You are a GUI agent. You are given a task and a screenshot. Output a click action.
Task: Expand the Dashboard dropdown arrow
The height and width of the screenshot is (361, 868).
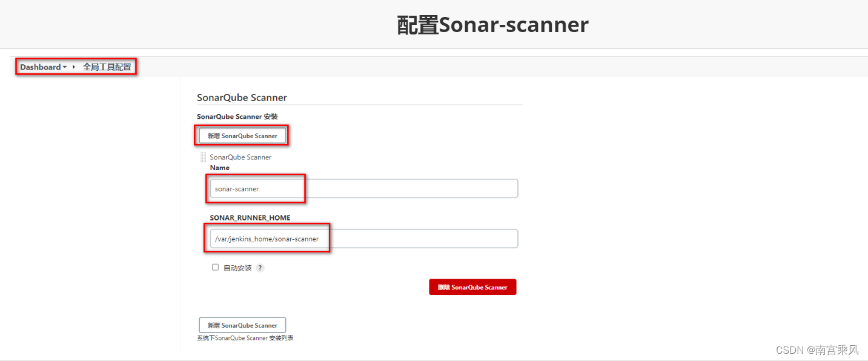tap(65, 67)
